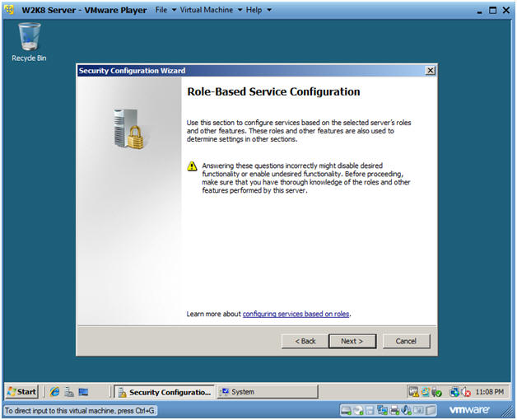Viewport: 517px width, 420px height.
Task: Click the VMware window resize grip
Action: (x=508, y=412)
